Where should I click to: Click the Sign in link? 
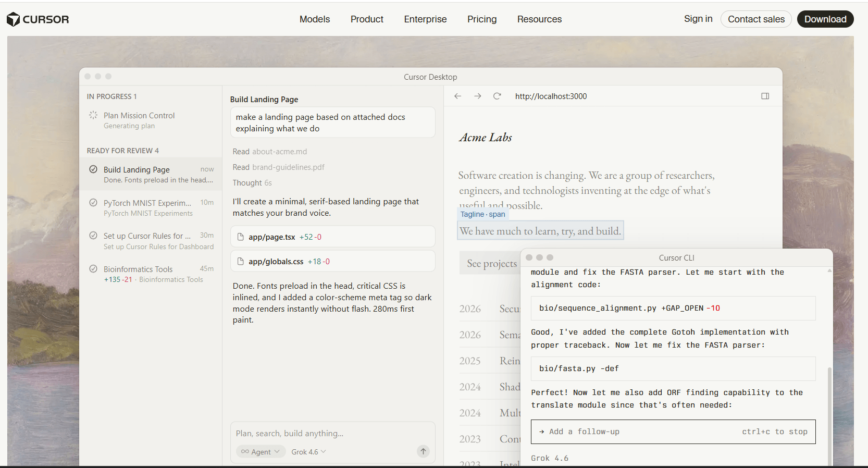(698, 19)
